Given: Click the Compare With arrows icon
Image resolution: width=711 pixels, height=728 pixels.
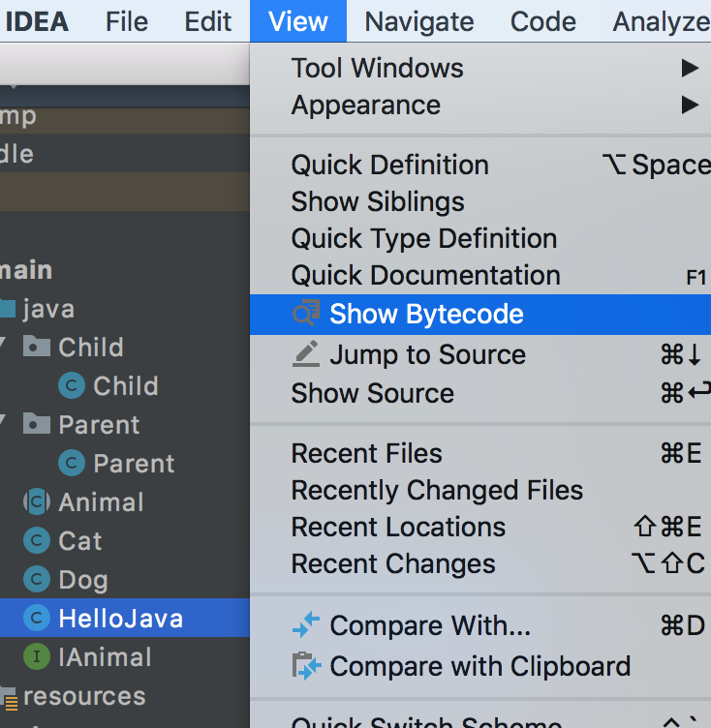Looking at the screenshot, I should [306, 625].
